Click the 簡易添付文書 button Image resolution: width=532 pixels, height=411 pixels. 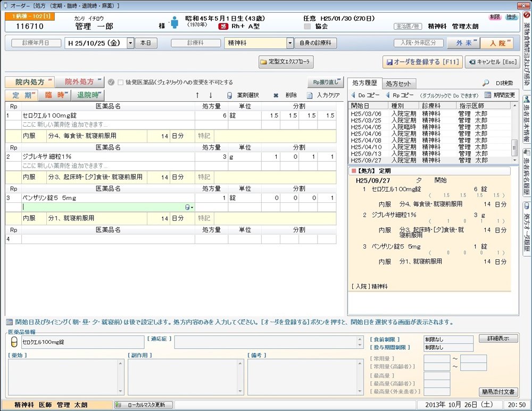498,392
